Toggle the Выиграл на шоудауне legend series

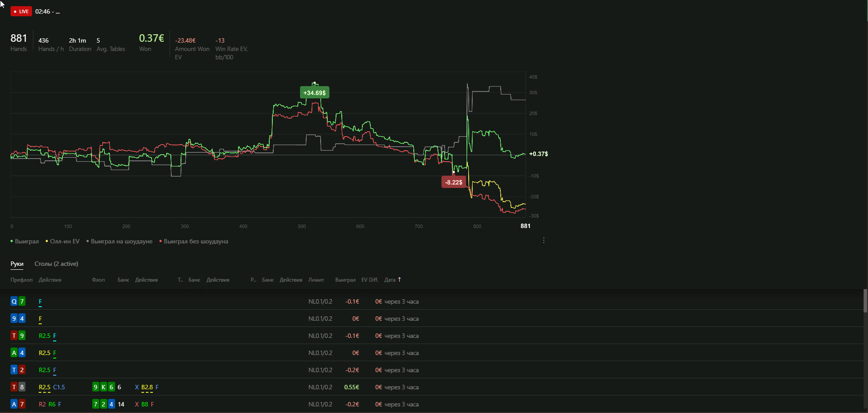click(119, 241)
